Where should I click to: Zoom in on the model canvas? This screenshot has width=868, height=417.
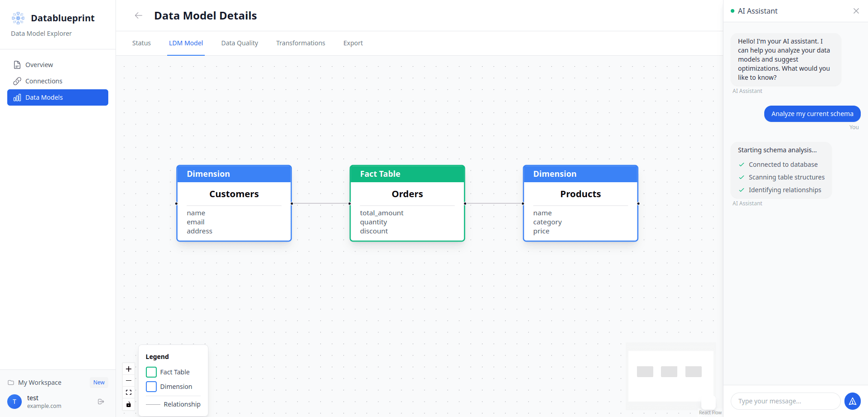pyautogui.click(x=128, y=369)
